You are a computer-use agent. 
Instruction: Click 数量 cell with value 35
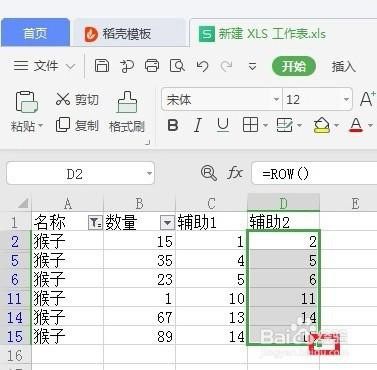tap(139, 260)
